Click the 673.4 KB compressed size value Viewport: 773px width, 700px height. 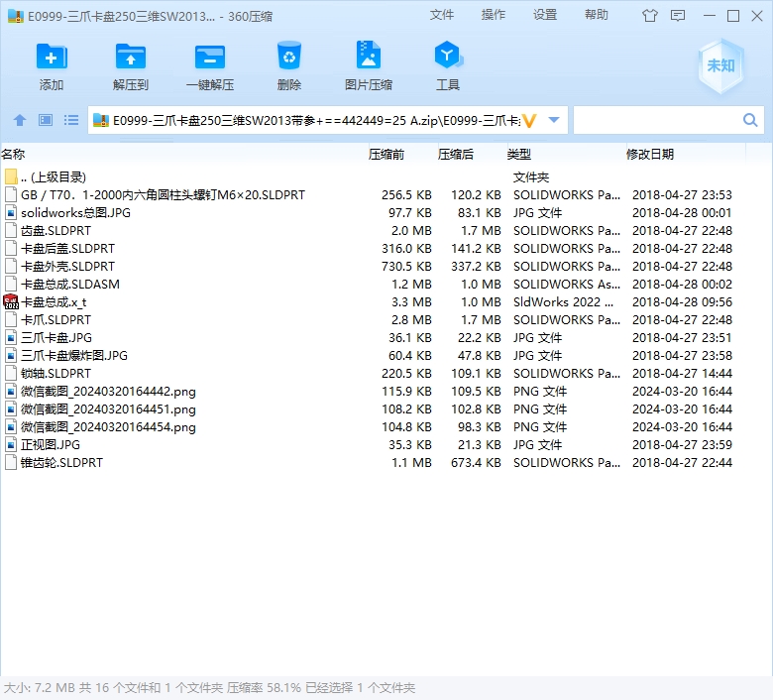(x=476, y=462)
